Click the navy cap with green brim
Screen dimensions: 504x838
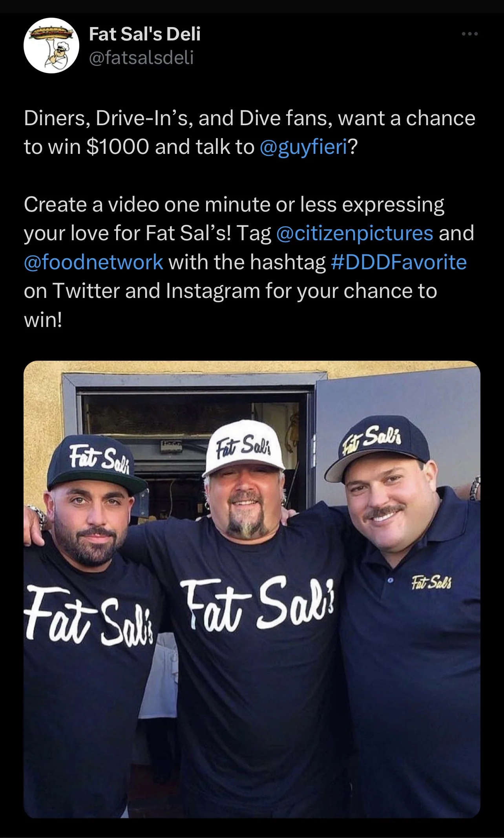pos(96,465)
